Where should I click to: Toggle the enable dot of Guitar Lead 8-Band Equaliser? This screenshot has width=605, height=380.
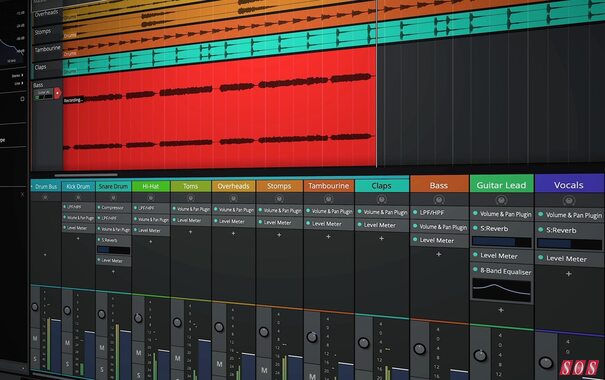pyautogui.click(x=475, y=269)
